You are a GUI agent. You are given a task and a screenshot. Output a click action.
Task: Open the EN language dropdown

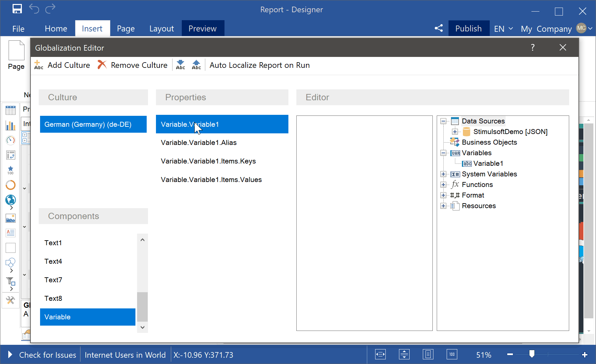pos(503,29)
